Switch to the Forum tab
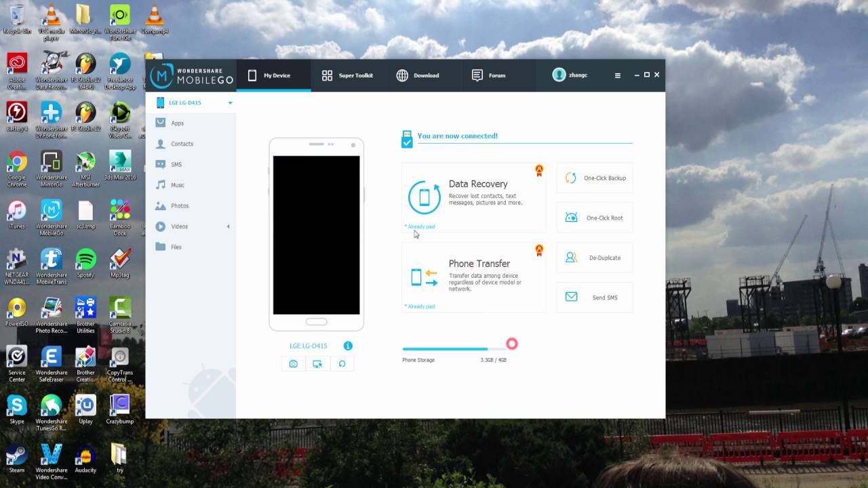Viewport: 868px width, 488px height. [488, 75]
